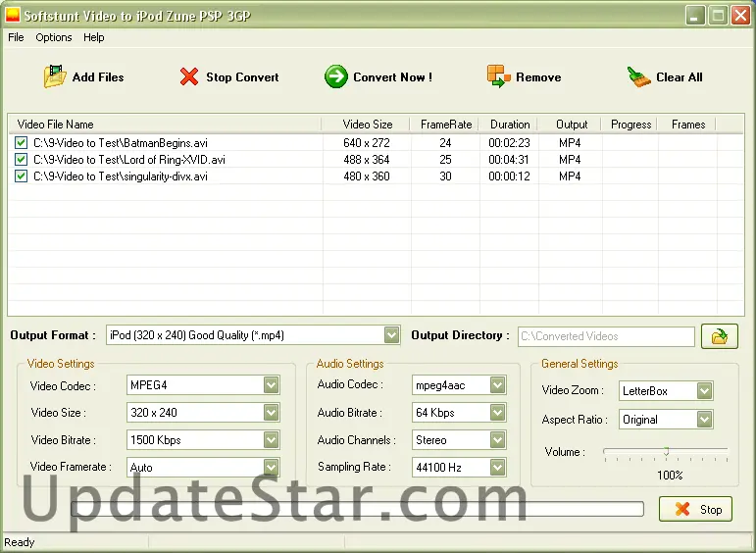Click the Remove icon in the toolbar

click(x=499, y=76)
